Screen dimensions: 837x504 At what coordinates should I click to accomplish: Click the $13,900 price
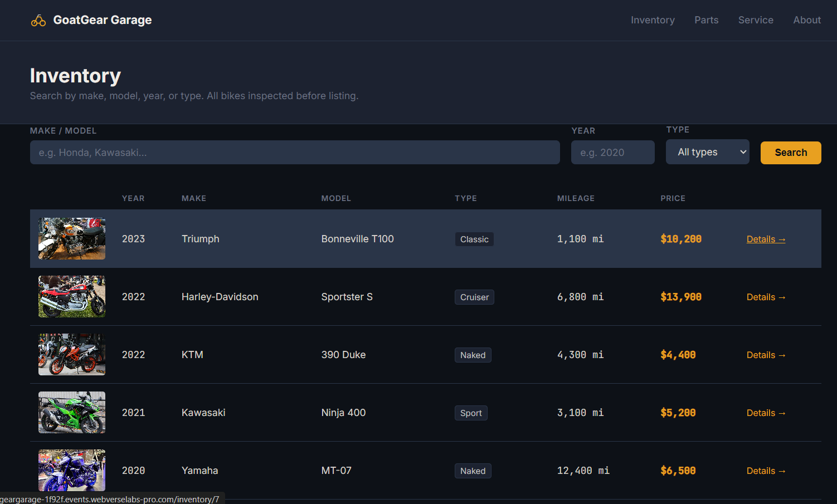[681, 297]
